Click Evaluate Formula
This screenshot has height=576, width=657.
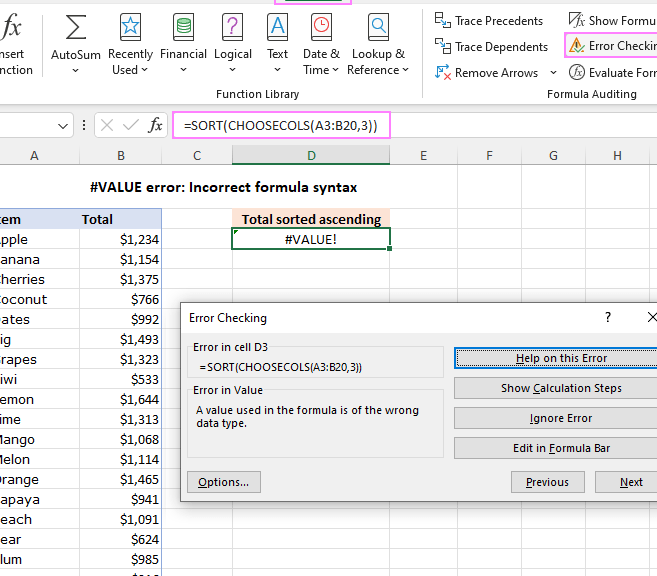tap(612, 72)
